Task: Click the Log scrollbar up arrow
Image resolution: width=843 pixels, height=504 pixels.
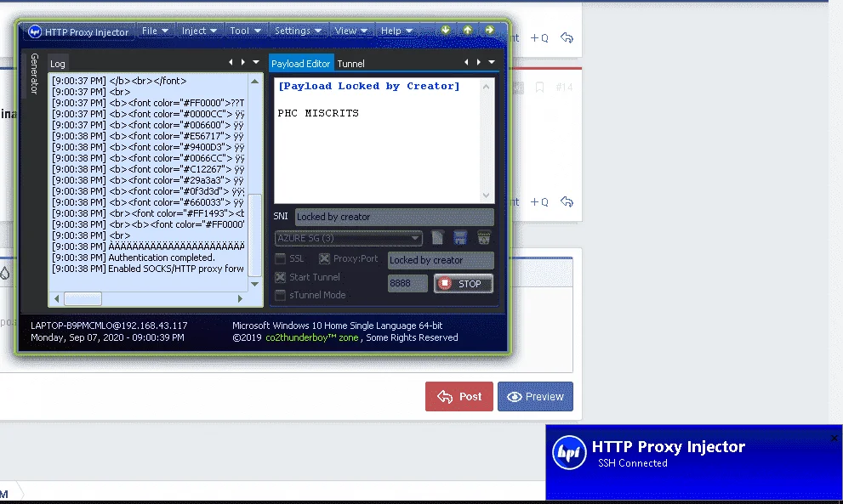Action: pyautogui.click(x=255, y=81)
